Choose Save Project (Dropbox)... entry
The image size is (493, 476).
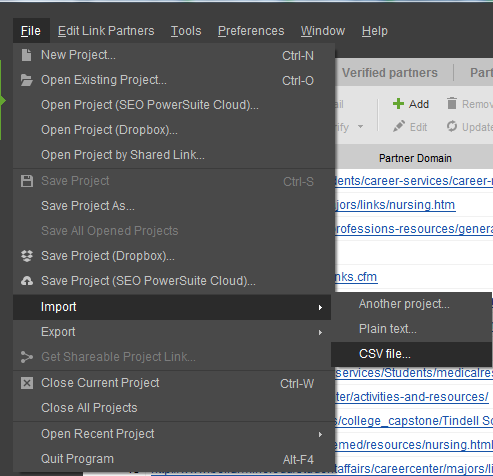(x=173, y=256)
